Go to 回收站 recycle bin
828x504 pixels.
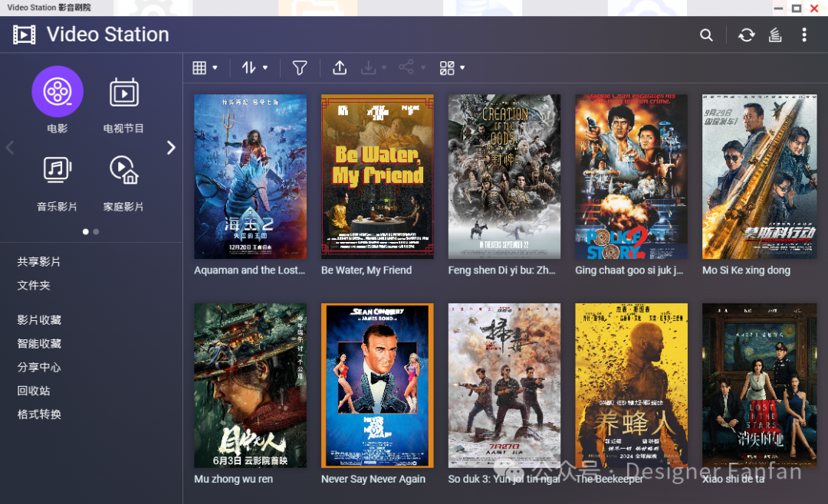(x=34, y=391)
